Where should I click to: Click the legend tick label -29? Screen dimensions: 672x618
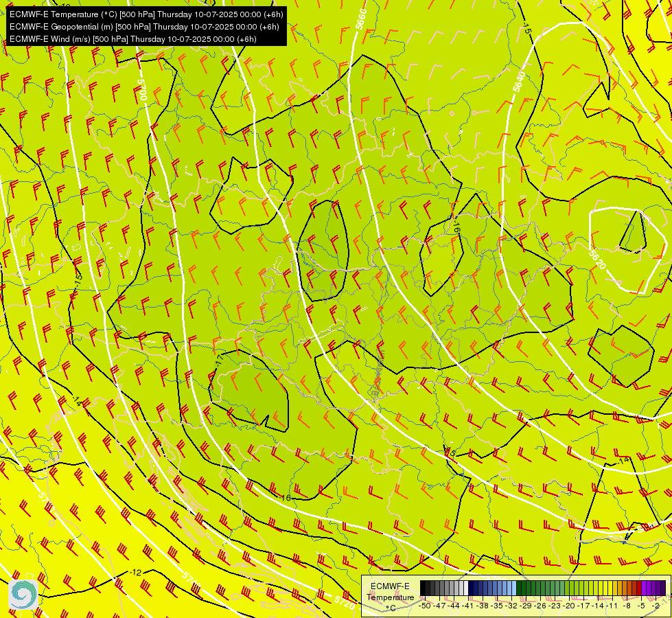[526, 606]
